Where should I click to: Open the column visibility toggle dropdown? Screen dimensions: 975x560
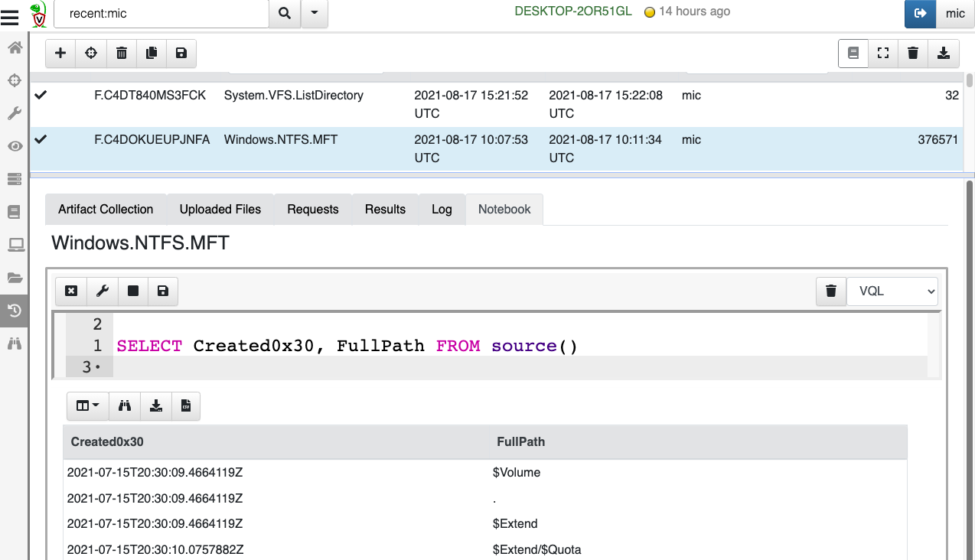[x=88, y=405]
